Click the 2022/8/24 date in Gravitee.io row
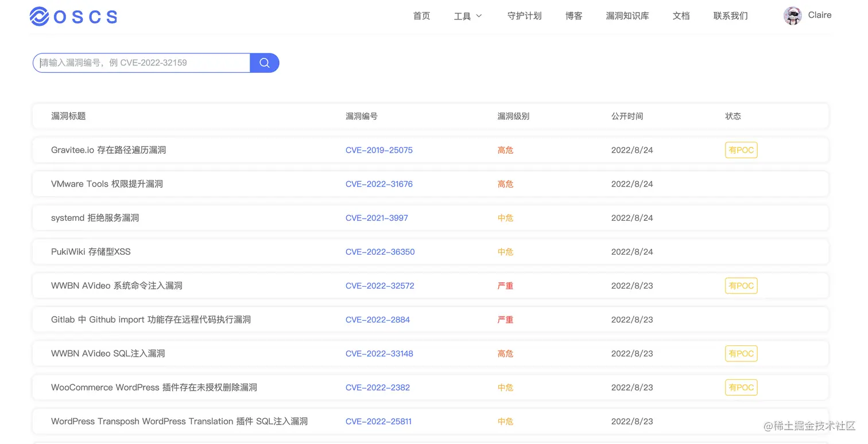 coord(632,150)
